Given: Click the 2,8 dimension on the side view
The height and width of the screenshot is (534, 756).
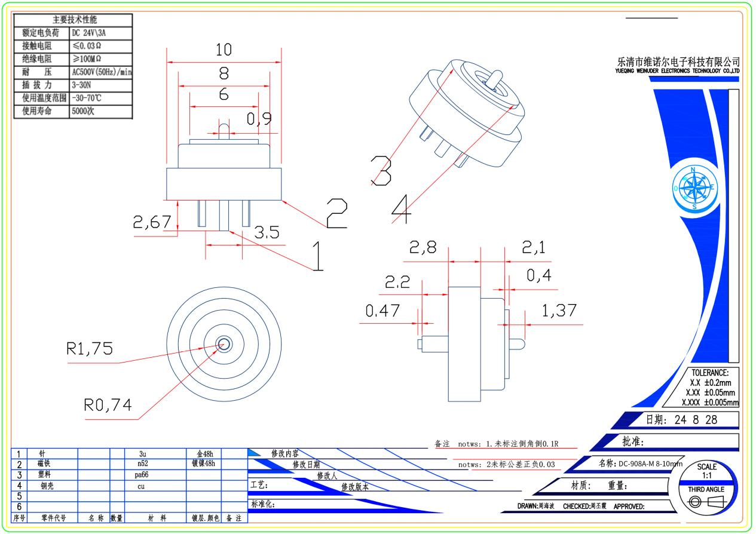Looking at the screenshot, I should (x=423, y=248).
